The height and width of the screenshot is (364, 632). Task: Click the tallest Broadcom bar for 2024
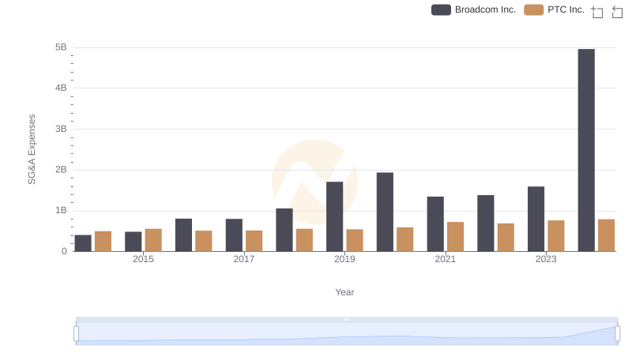(x=586, y=150)
